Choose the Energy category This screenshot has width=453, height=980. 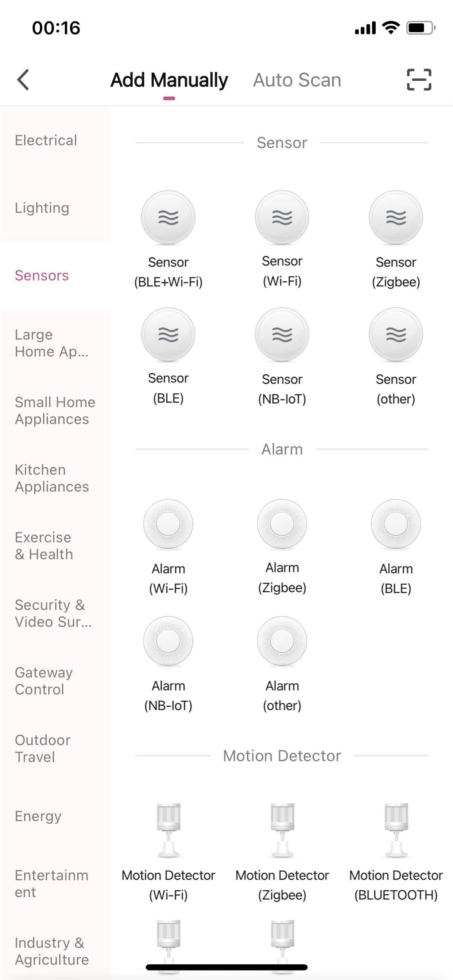38,816
